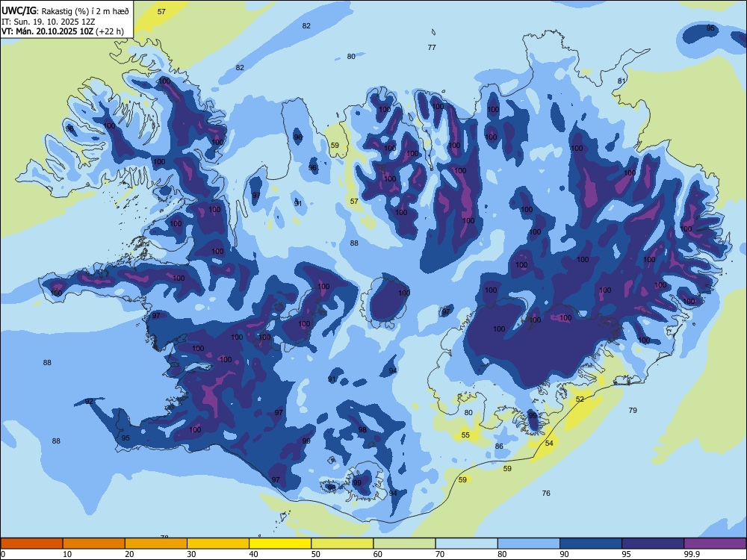
Task: Select the 20–30 amber legend swatch
Action: pos(156,544)
